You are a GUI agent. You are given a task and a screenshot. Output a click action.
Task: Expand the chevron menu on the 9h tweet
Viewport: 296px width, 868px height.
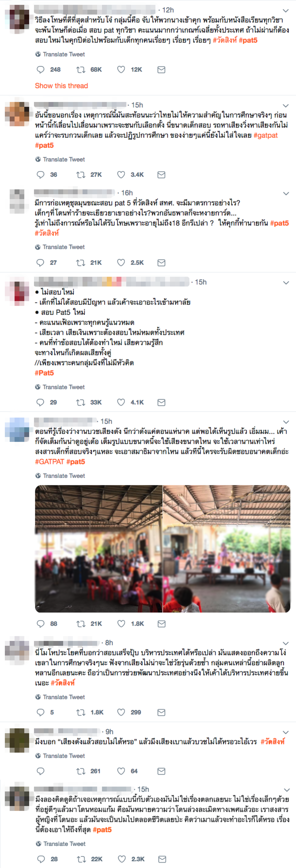click(286, 732)
